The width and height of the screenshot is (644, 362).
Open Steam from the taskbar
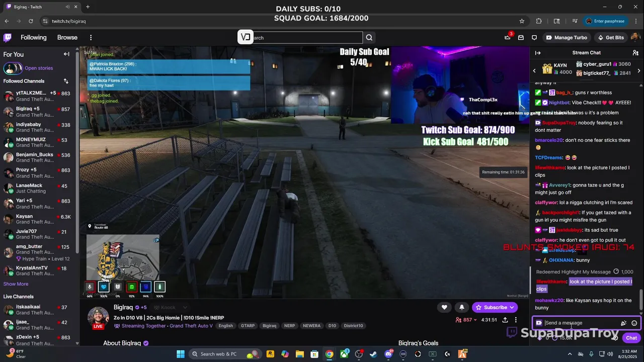tap(373, 354)
